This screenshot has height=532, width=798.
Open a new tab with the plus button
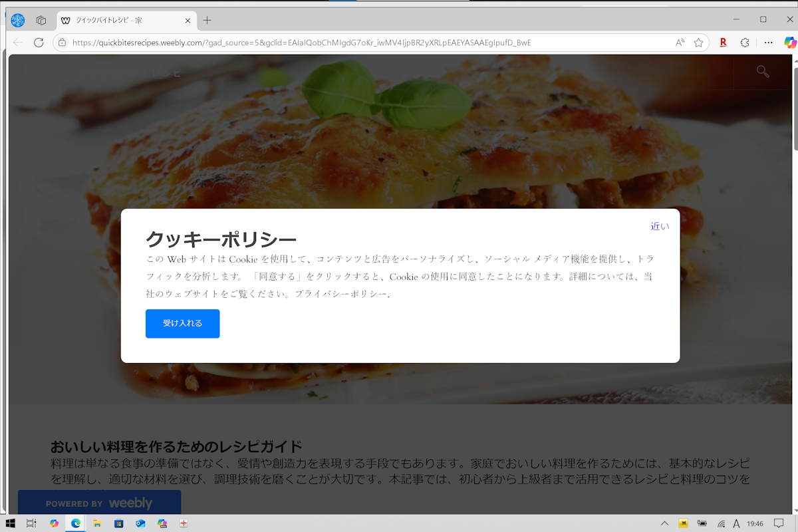tap(207, 20)
